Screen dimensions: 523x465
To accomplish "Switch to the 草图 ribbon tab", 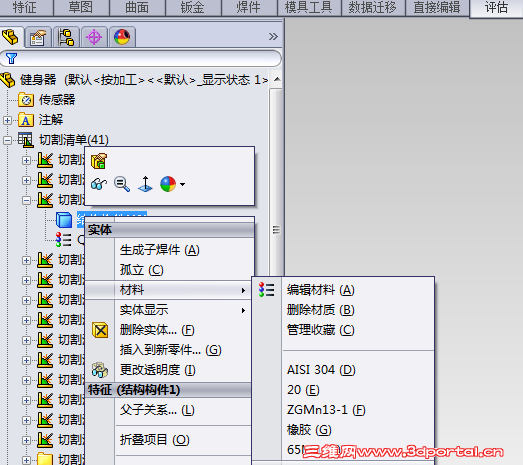I will pyautogui.click(x=81, y=7).
